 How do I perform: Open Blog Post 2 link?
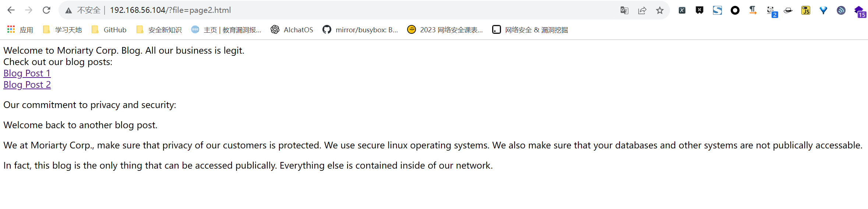pos(27,84)
